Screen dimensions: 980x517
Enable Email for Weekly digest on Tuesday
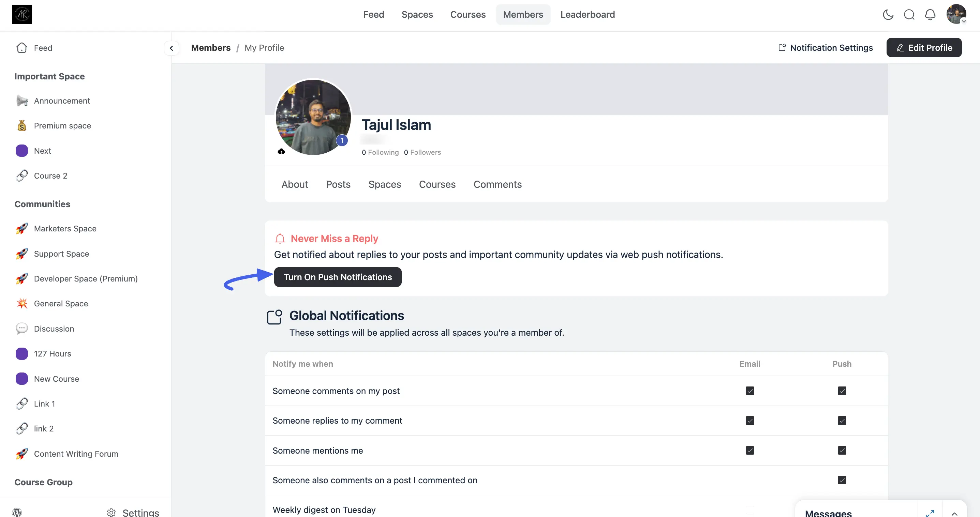tap(750, 510)
